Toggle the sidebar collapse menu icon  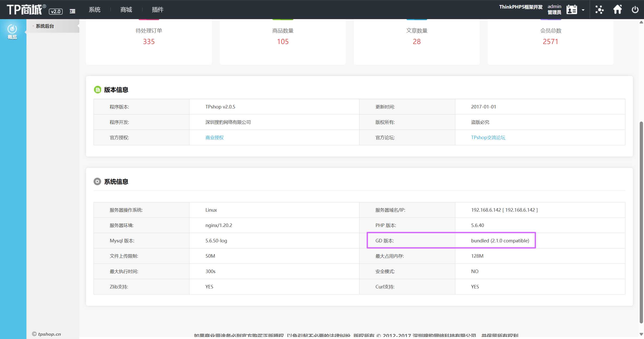tap(72, 11)
